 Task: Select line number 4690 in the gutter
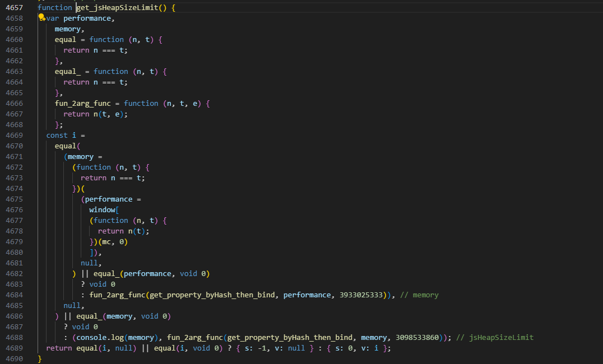tap(14, 358)
